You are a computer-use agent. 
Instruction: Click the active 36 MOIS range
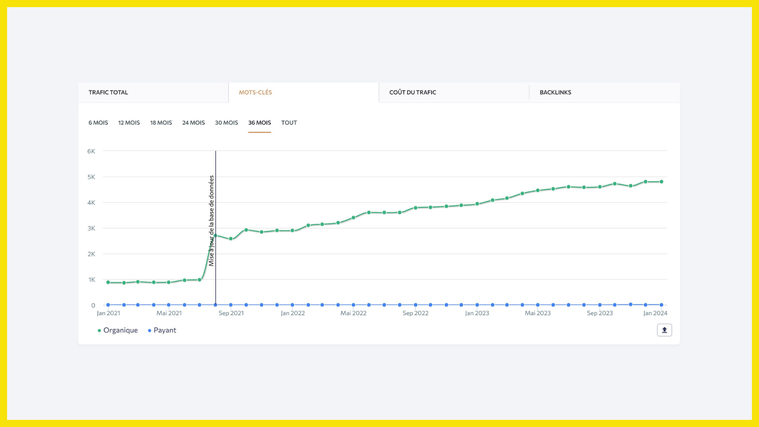[259, 123]
